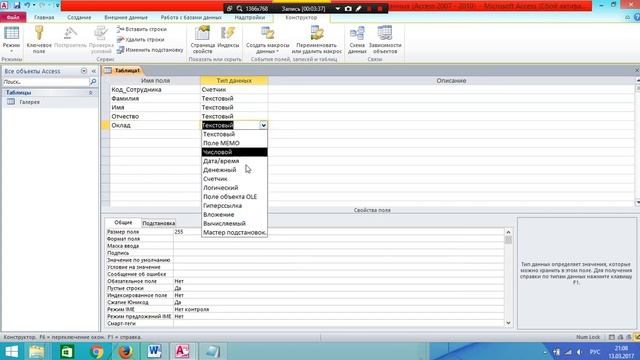This screenshot has height=360, width=640.
Task: Click the search magnifier in navigation pane
Action: pyautogui.click(x=93, y=82)
